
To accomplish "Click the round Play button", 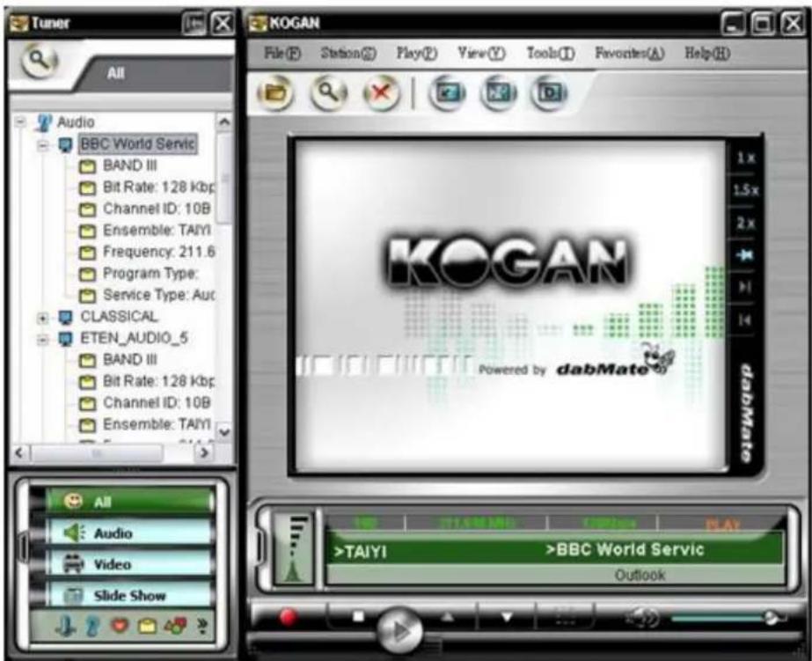I will tap(399, 629).
